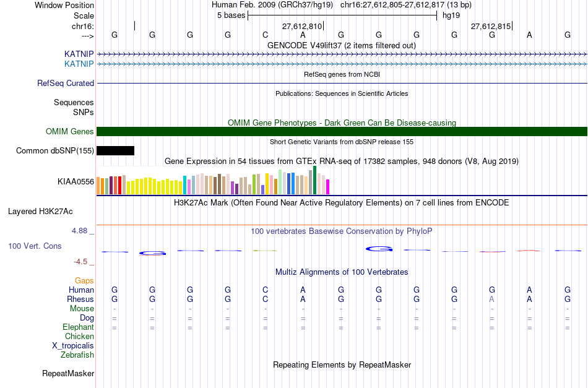Screen dimensions: 588x388
Task: Click the sequence direction arrow label
Action: pyautogui.click(x=87, y=36)
